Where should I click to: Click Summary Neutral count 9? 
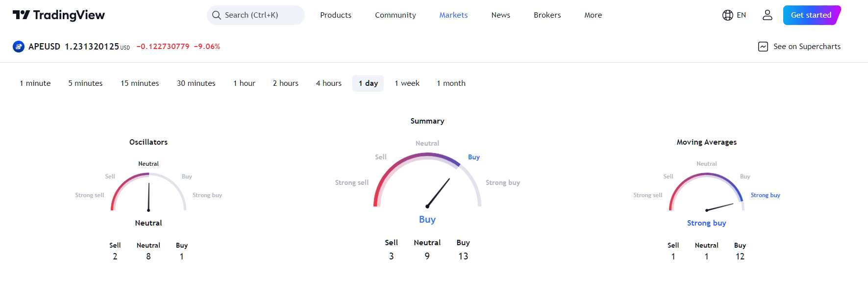427,256
